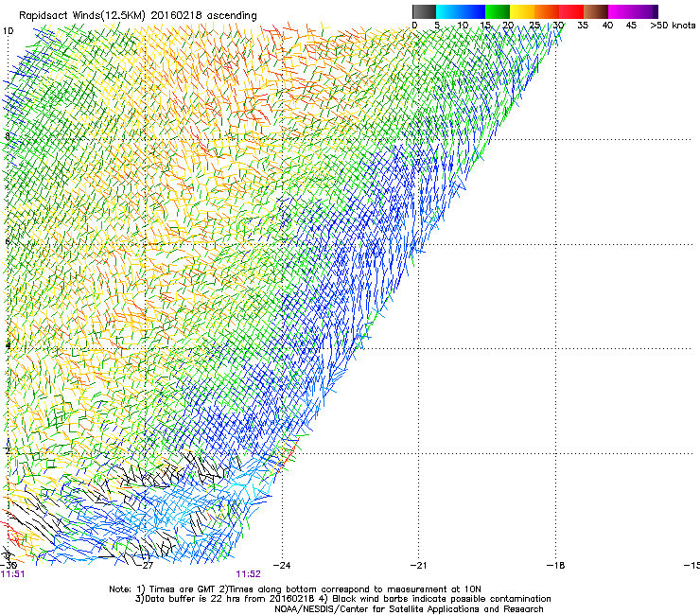Click the gray 0-5 knots color swatch
This screenshot has height=615, width=700.
pyautogui.click(x=424, y=11)
